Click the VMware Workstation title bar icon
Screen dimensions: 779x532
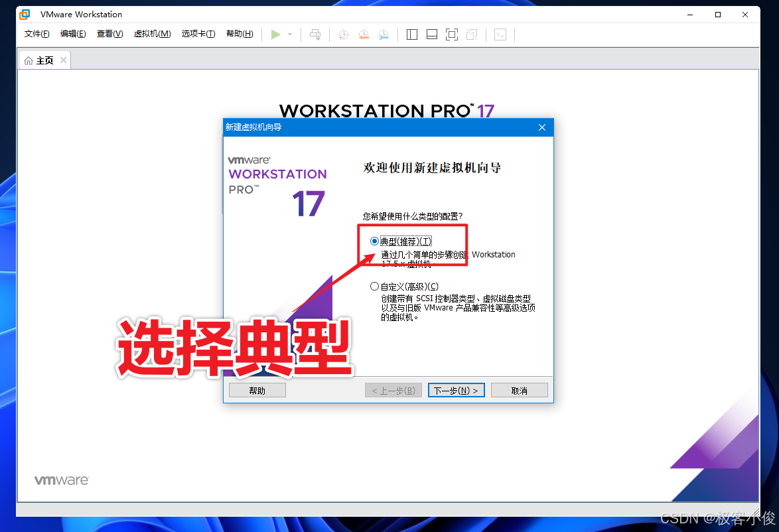pyautogui.click(x=25, y=15)
